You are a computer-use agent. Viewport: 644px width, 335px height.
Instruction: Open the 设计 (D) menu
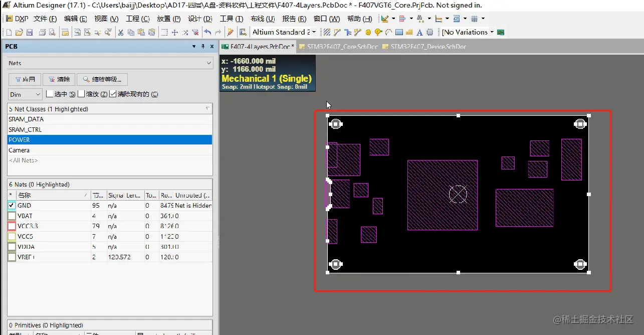(200, 19)
